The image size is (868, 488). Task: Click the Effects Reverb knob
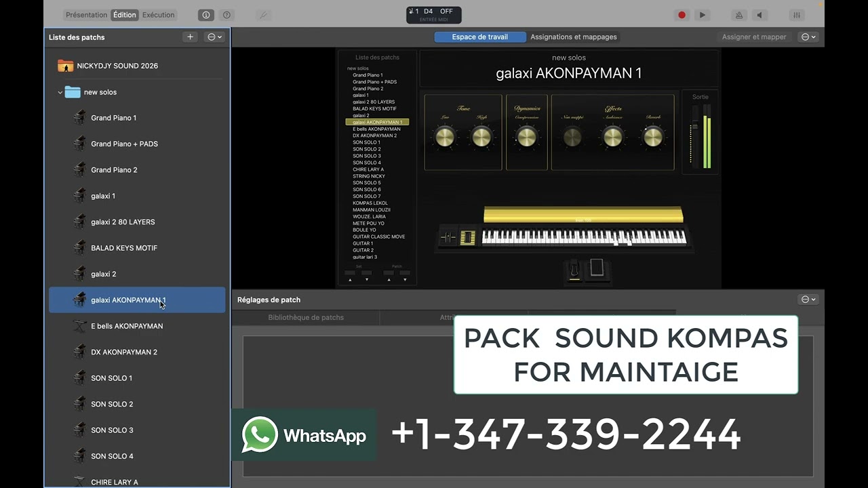[653, 137]
